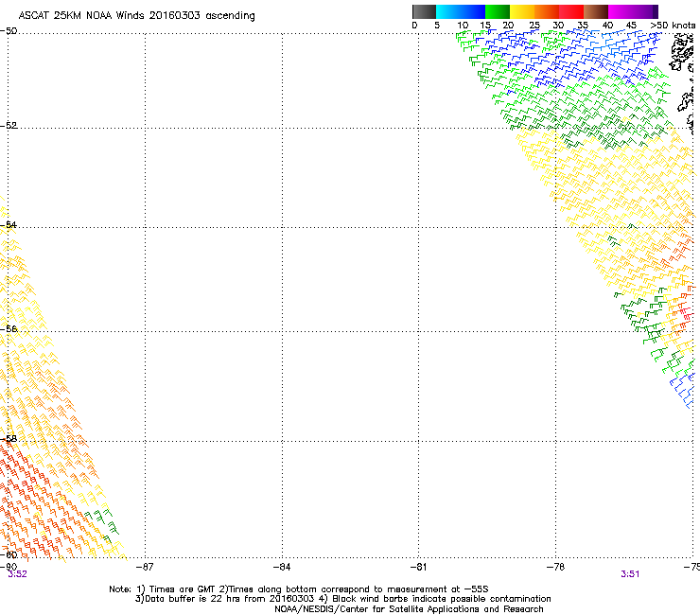Click the gray 0-5 knots color segment

[x=424, y=11]
